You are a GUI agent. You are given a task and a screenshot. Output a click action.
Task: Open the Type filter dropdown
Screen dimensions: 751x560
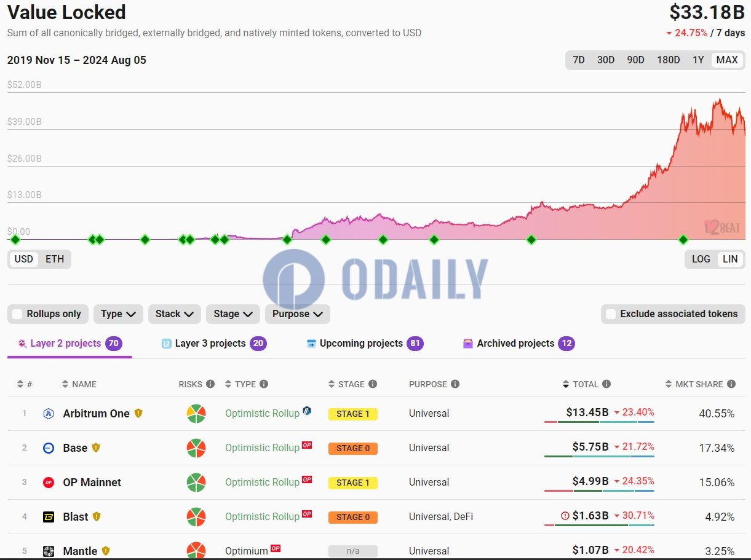pos(118,314)
